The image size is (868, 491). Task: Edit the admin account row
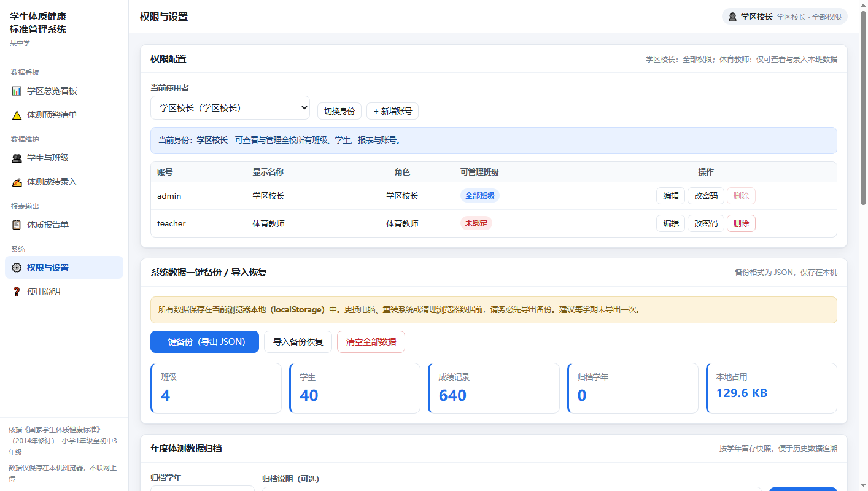click(670, 196)
